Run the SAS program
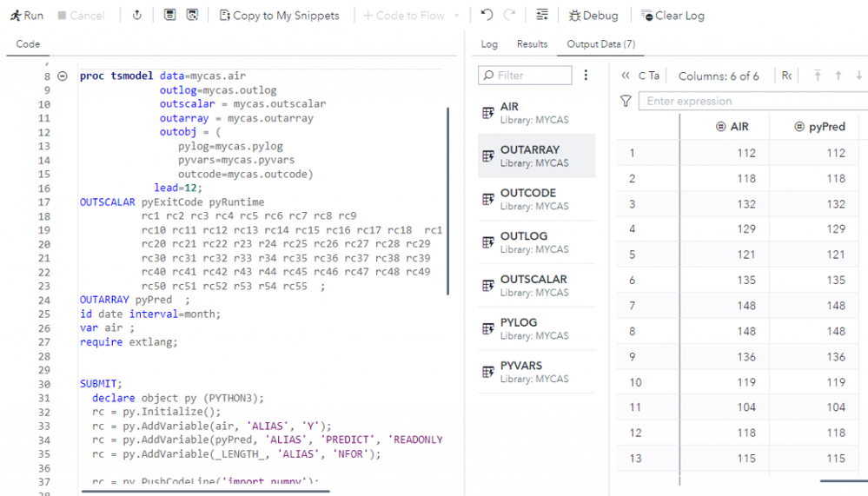The image size is (868, 496). click(27, 16)
